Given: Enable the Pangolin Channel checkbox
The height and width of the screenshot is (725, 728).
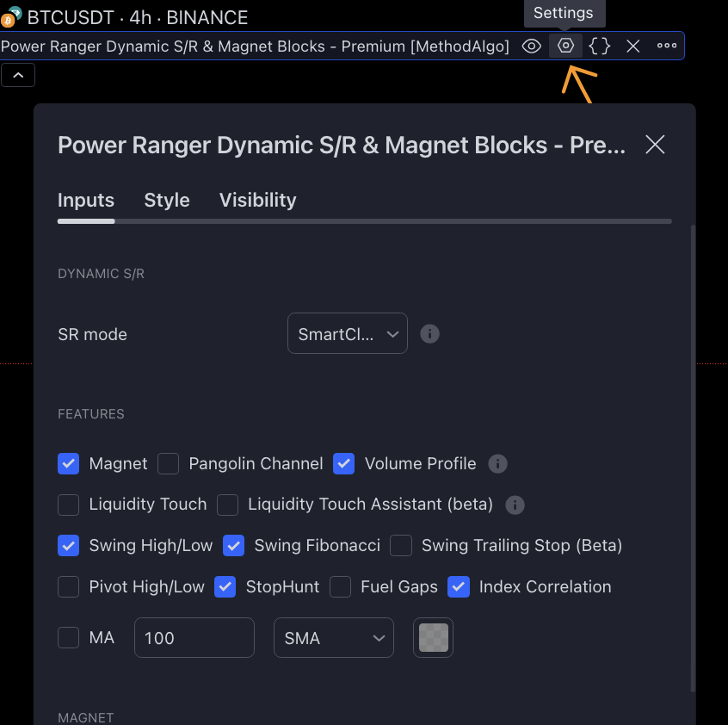Looking at the screenshot, I should pos(169,464).
